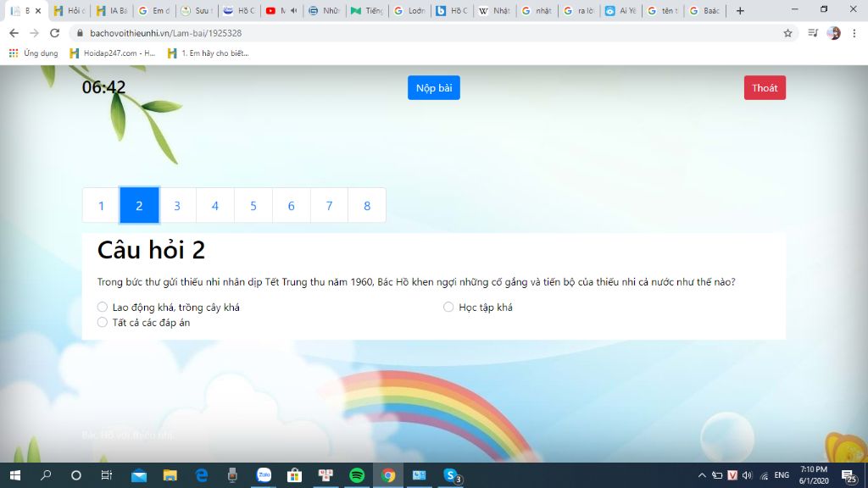Screen dimensions: 868x488
Task: Bookmark this page with the star icon
Action: click(787, 33)
